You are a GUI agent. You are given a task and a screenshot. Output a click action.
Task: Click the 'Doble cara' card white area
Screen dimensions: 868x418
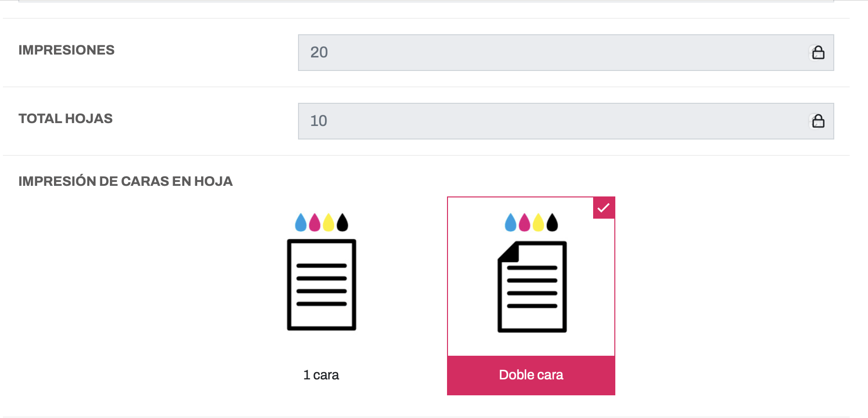(x=531, y=277)
